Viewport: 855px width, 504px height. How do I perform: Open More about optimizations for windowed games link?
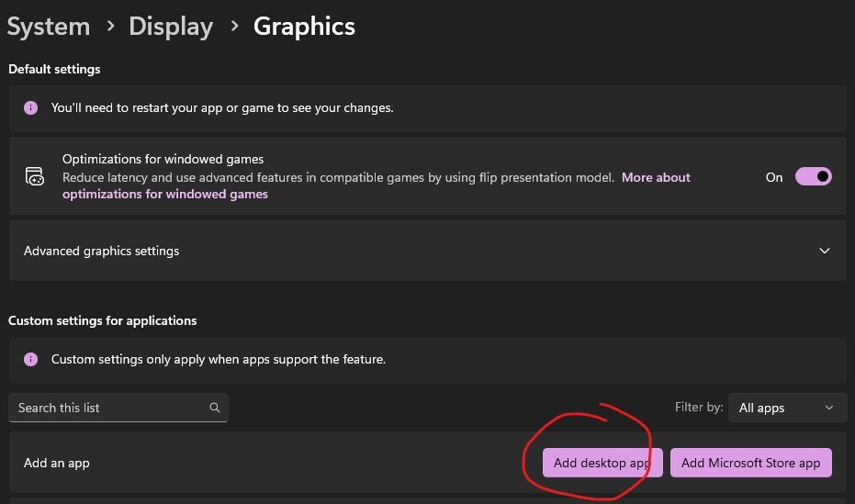[656, 177]
